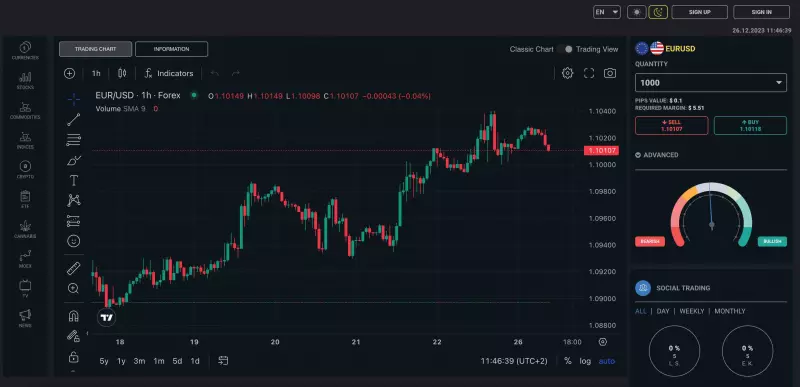This screenshot has height=387, width=800.
Task: Click the Sign In button
Action: click(x=762, y=12)
